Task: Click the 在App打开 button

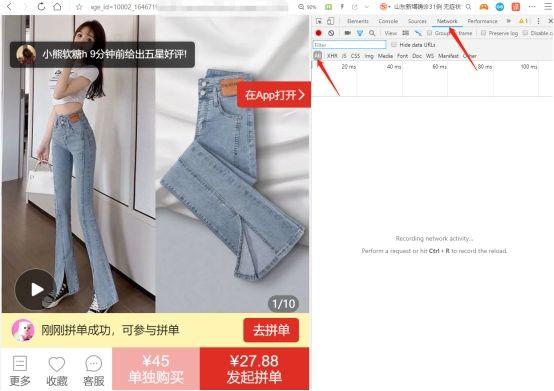Action: 274,95
